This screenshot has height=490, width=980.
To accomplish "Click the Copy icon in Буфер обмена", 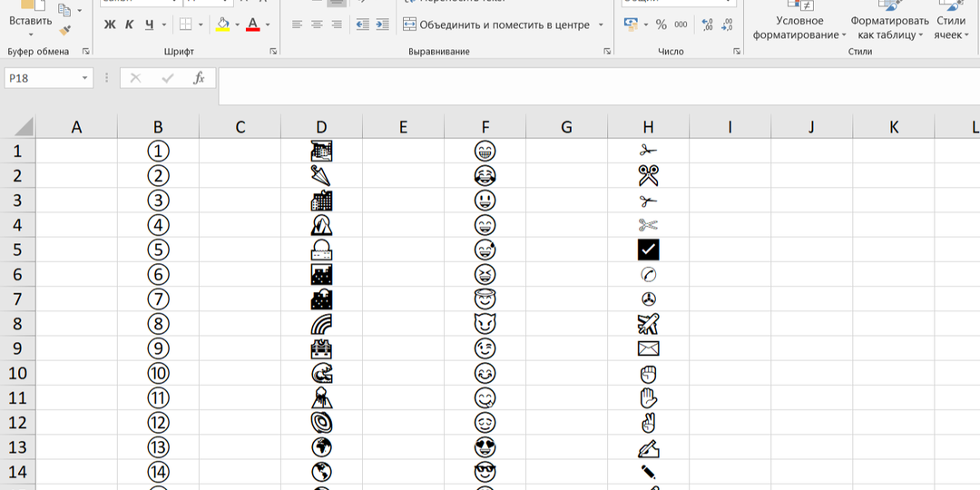I will (64, 9).
